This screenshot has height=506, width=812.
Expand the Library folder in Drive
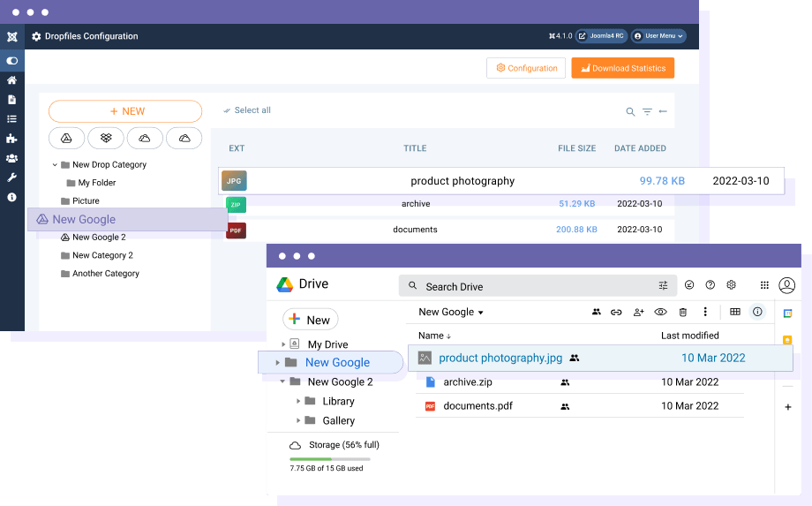click(x=298, y=401)
